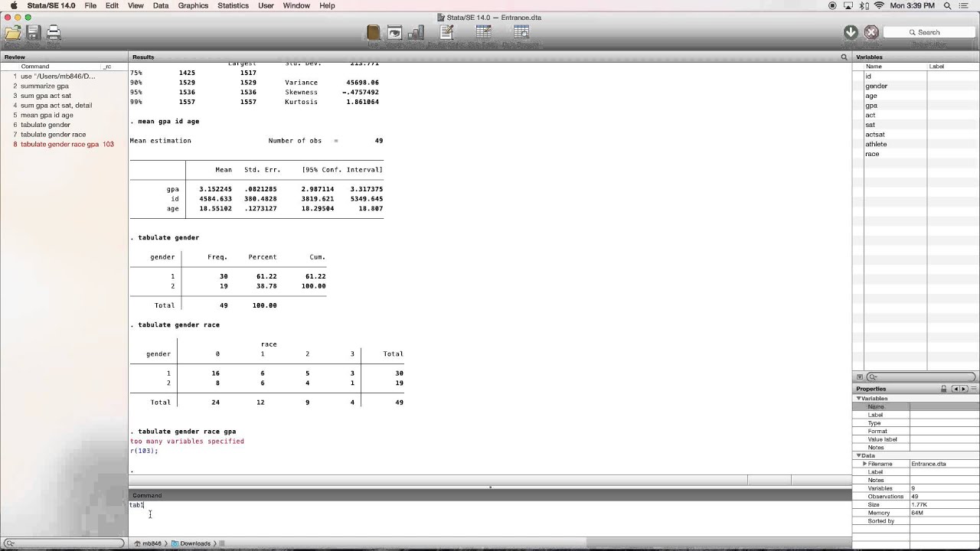The height and width of the screenshot is (551, 980).
Task: Open the Properties panel options menu icon
Action: [973, 389]
